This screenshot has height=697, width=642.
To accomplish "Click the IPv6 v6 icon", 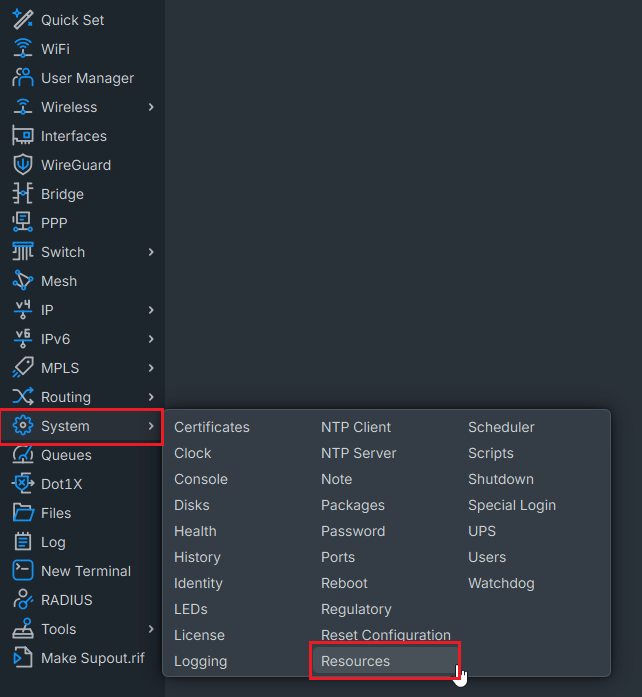I will 23,339.
